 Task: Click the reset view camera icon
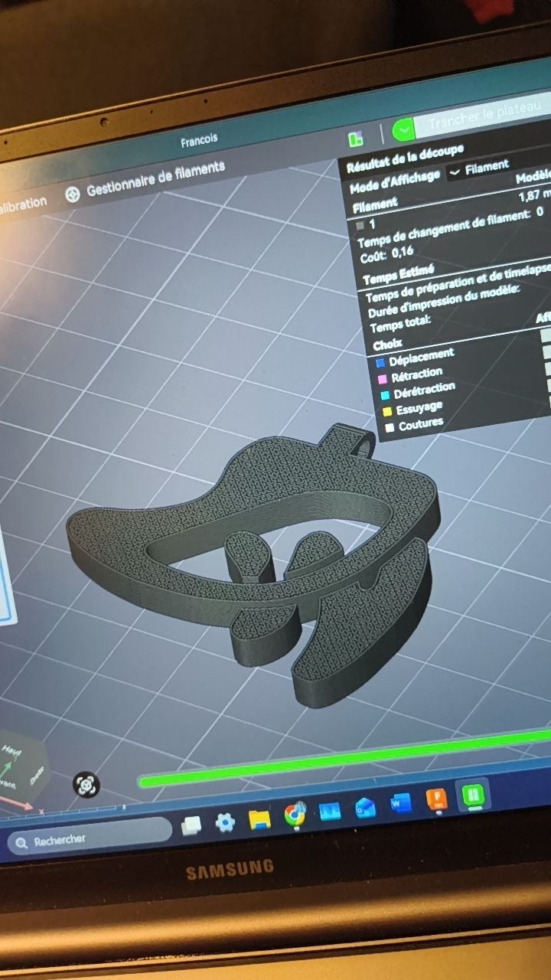click(x=86, y=784)
